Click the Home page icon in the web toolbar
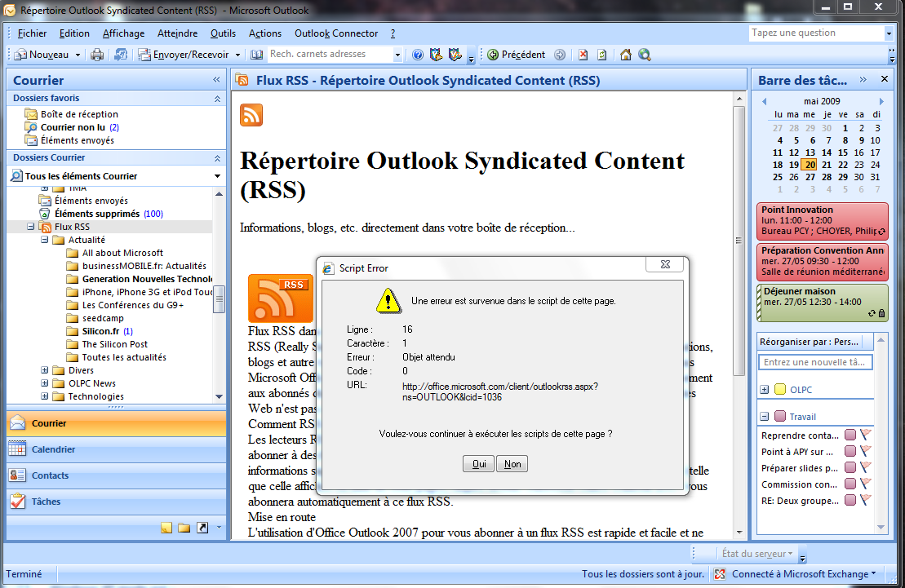The height and width of the screenshot is (588, 905). 626,55
